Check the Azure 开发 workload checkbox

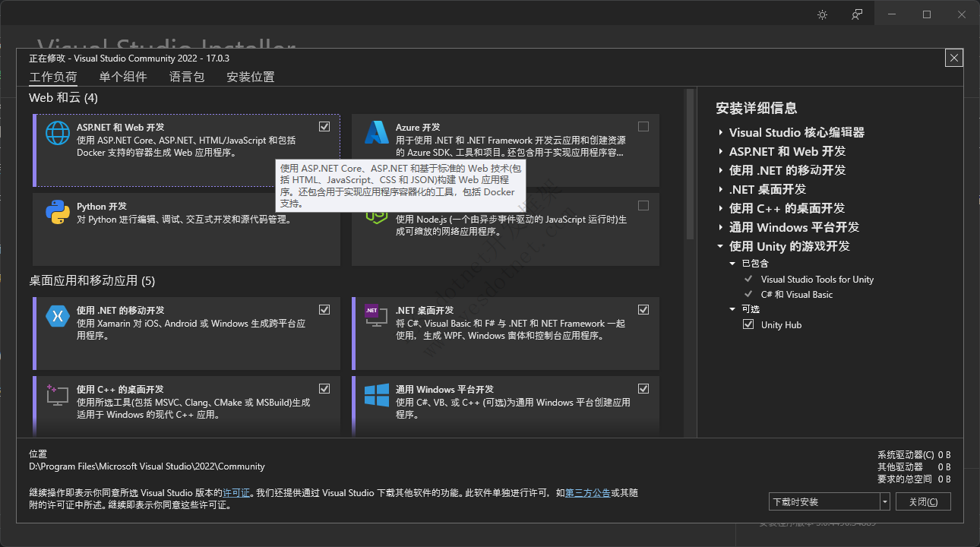[x=643, y=126]
